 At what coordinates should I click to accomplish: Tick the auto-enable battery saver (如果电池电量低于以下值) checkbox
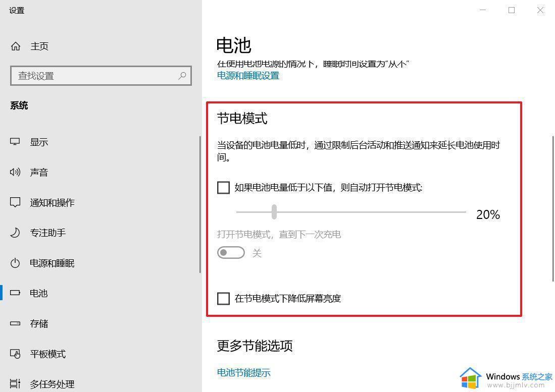point(223,187)
